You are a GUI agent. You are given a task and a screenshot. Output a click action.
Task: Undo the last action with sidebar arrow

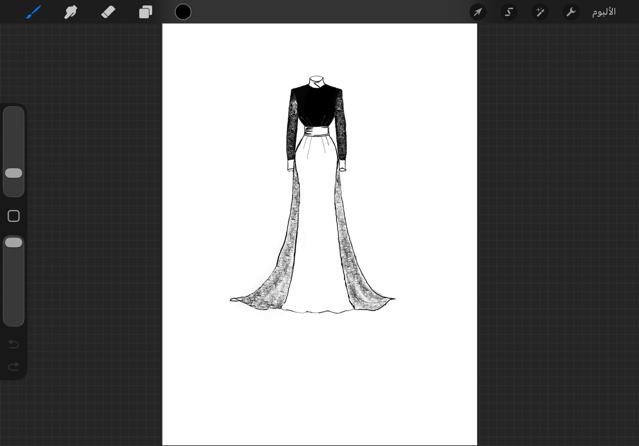point(14,345)
